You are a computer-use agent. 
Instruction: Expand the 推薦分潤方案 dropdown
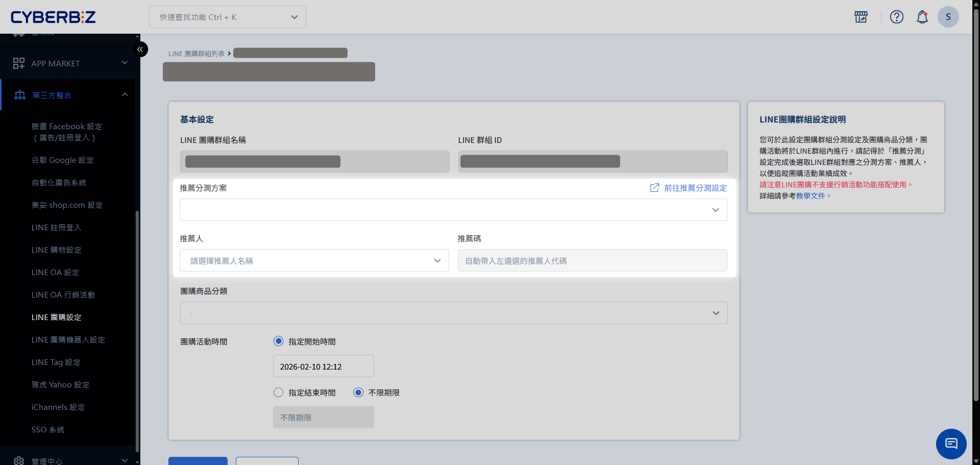point(453,210)
